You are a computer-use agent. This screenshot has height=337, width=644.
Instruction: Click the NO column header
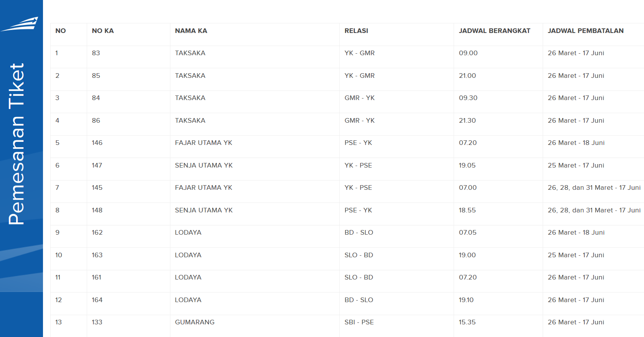(x=61, y=31)
